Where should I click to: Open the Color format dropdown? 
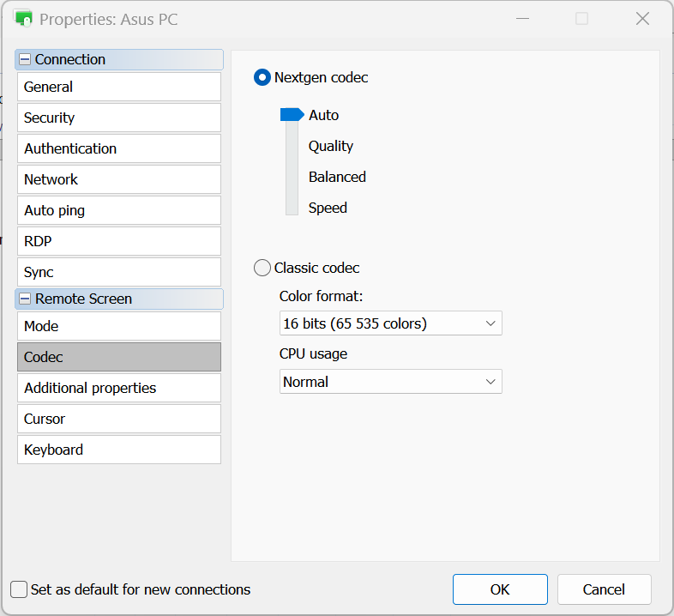point(391,323)
